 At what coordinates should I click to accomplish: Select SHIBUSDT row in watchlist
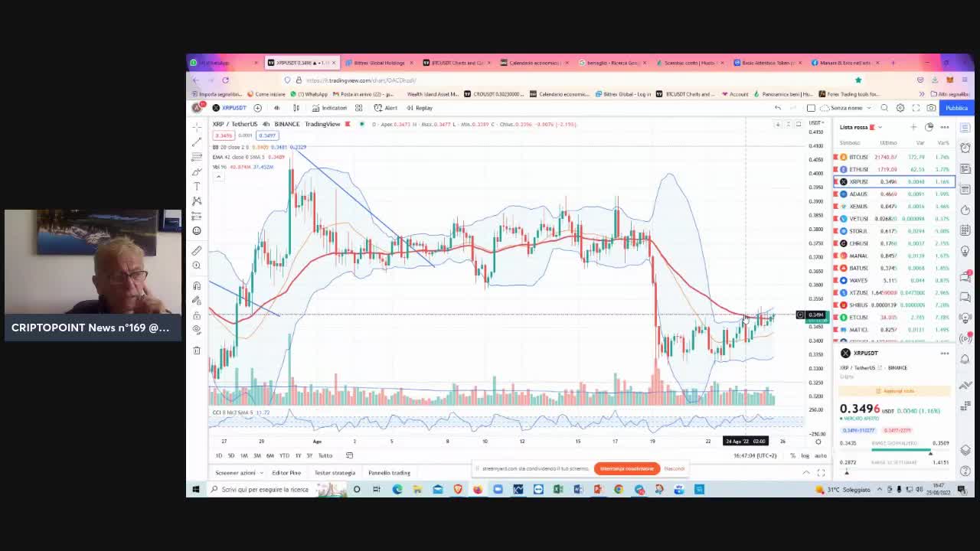(x=893, y=305)
